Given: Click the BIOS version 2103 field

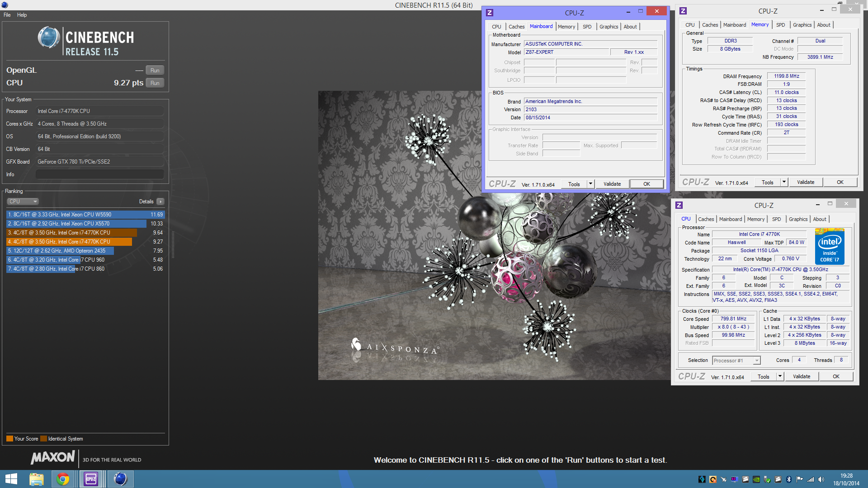Looking at the screenshot, I should click(590, 109).
